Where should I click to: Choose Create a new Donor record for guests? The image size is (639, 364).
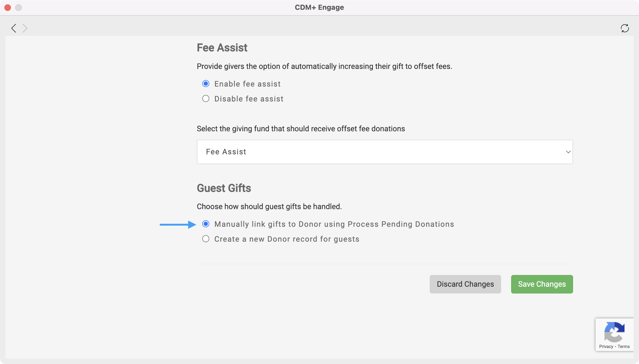pos(206,239)
